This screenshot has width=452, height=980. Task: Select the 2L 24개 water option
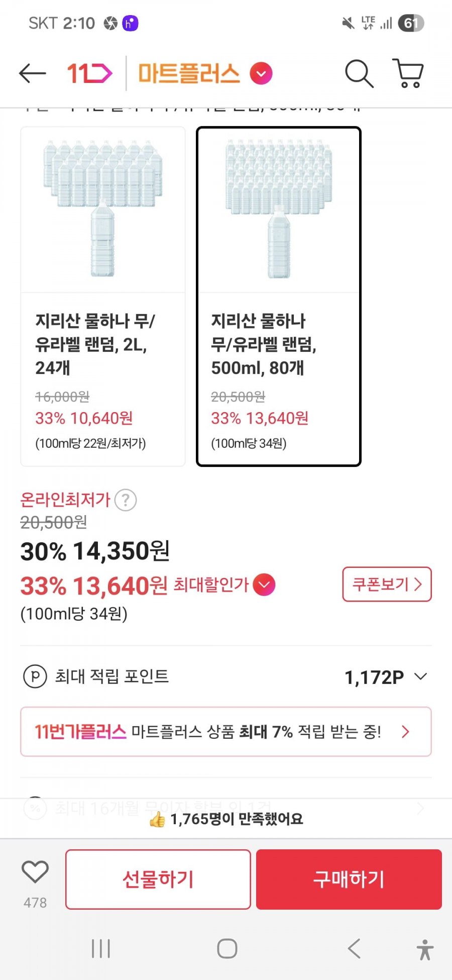pyautogui.click(x=103, y=297)
